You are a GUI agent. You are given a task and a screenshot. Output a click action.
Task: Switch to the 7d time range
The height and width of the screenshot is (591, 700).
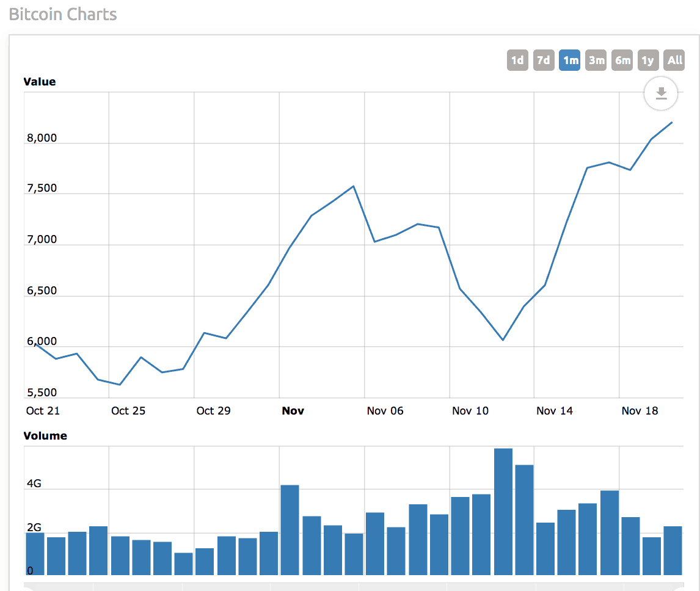(x=543, y=60)
